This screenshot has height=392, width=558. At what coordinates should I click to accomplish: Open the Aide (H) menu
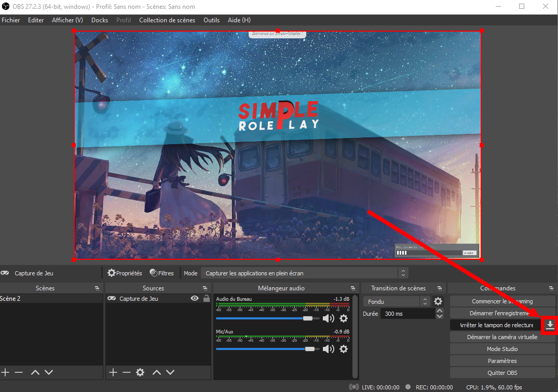239,20
